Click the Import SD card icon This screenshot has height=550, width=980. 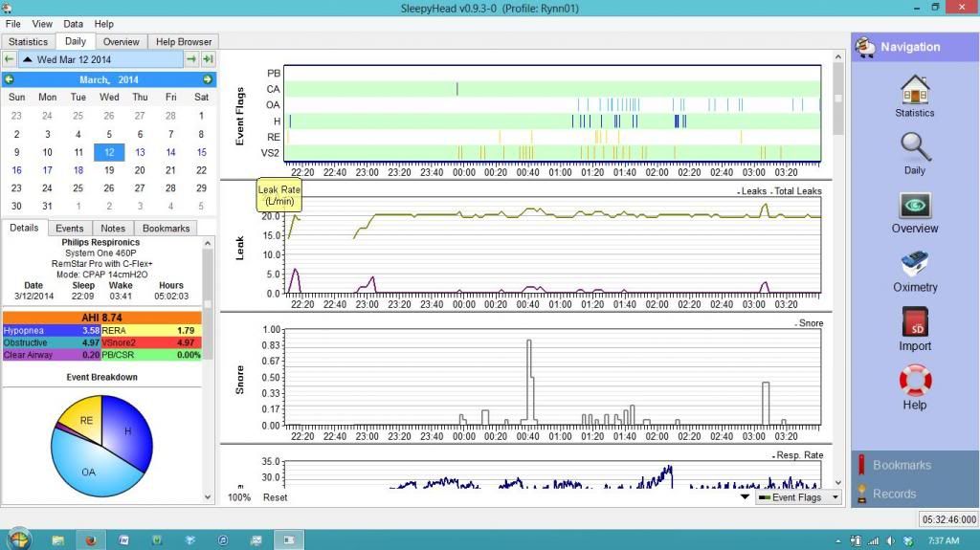point(914,325)
